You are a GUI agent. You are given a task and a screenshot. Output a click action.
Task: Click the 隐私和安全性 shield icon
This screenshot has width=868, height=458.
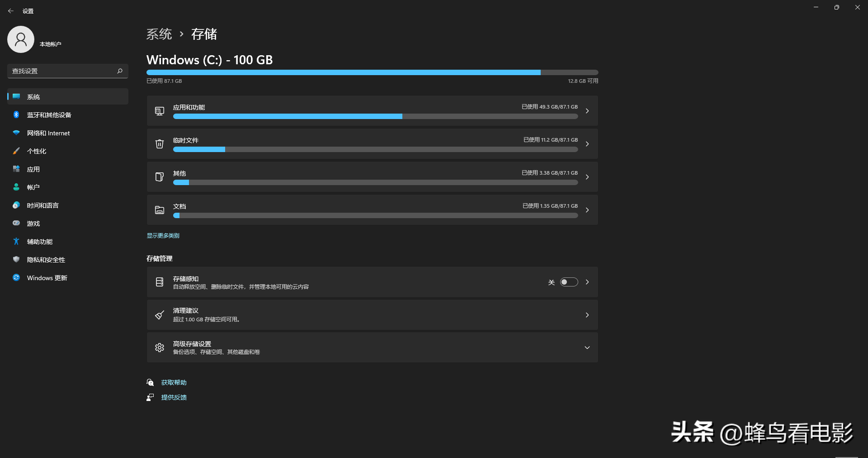tap(16, 259)
